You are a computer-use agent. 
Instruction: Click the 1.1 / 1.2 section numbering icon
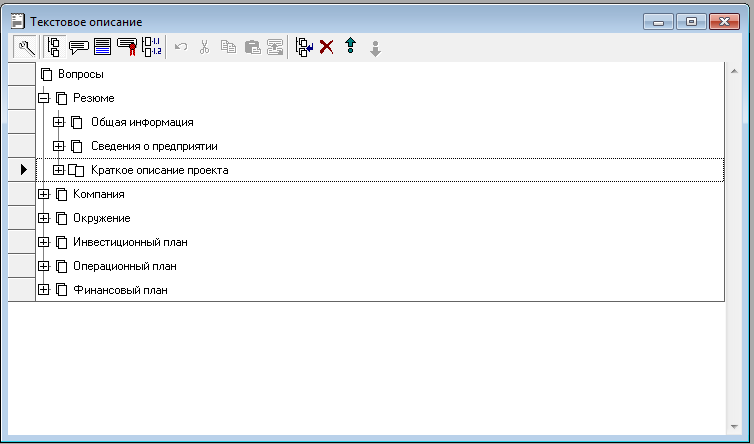point(152,47)
